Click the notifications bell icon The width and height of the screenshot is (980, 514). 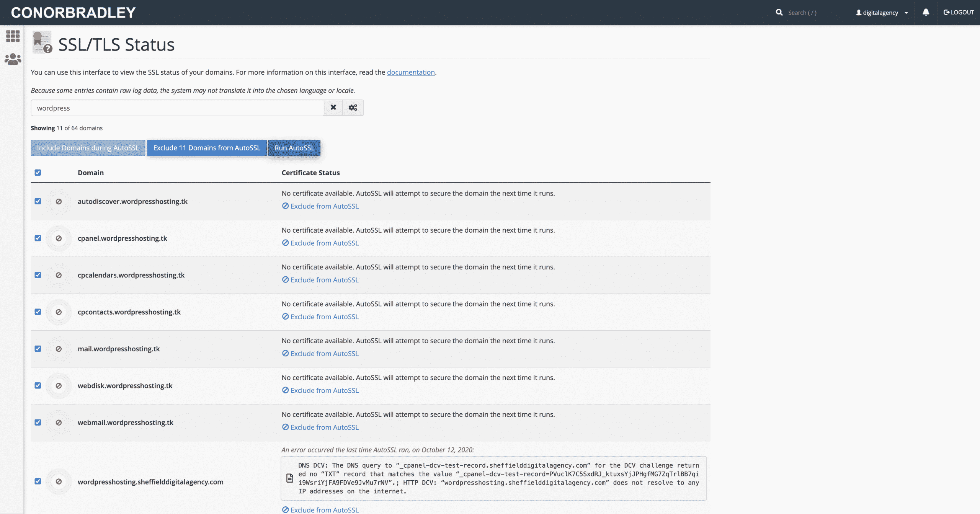point(926,12)
